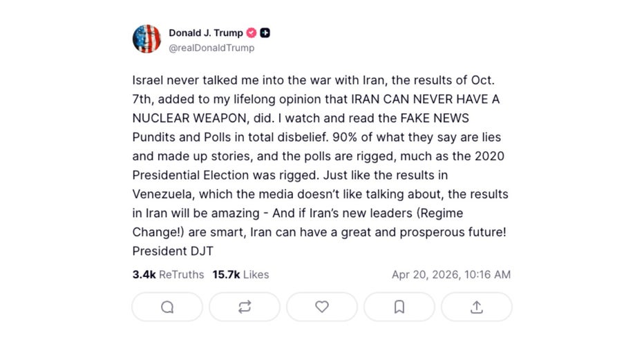Open Donald J. Trump's profile avatar
The width and height of the screenshot is (644, 362).
click(146, 39)
